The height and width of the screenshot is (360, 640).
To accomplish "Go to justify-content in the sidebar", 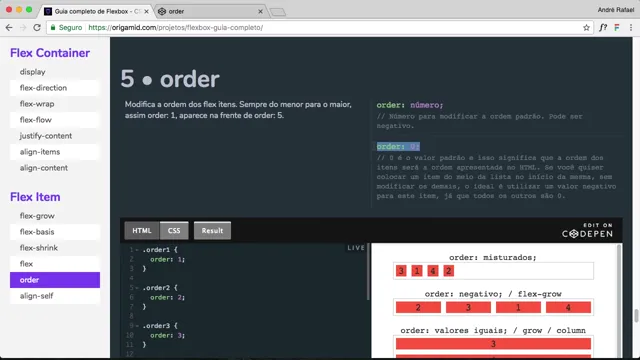I will point(55,136).
